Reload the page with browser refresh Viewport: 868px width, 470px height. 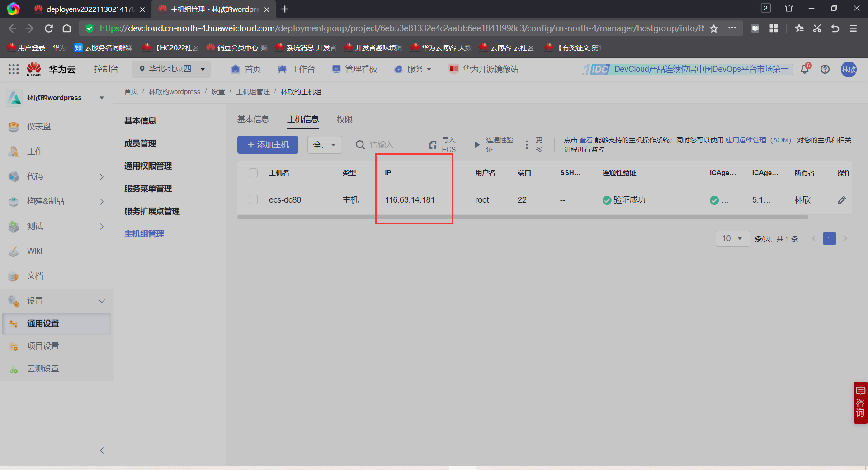tap(49, 28)
